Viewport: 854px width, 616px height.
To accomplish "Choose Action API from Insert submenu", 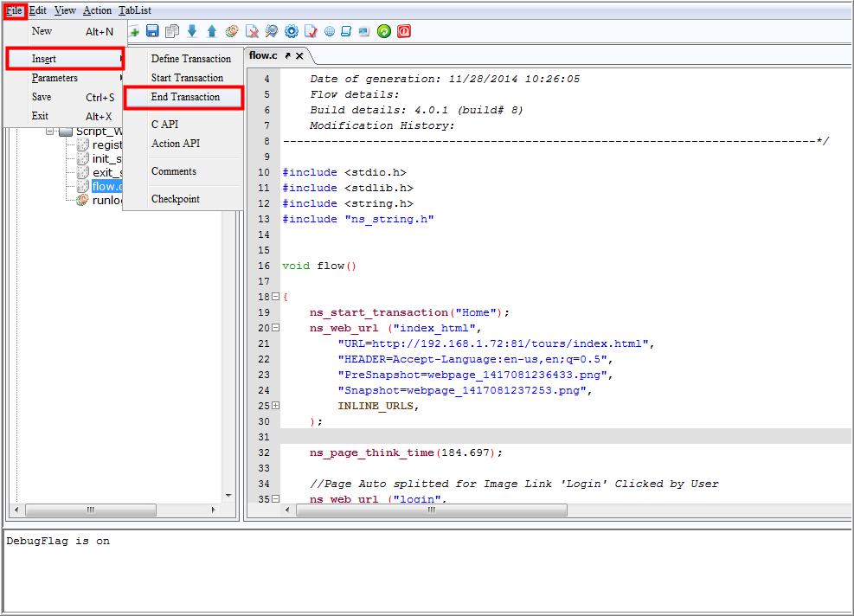I will tap(183, 144).
